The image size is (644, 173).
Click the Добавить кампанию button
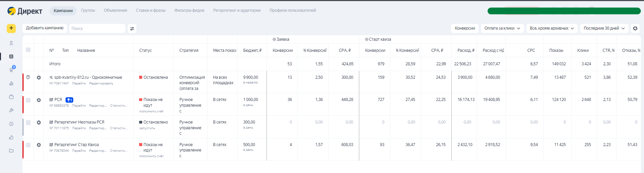click(x=45, y=28)
